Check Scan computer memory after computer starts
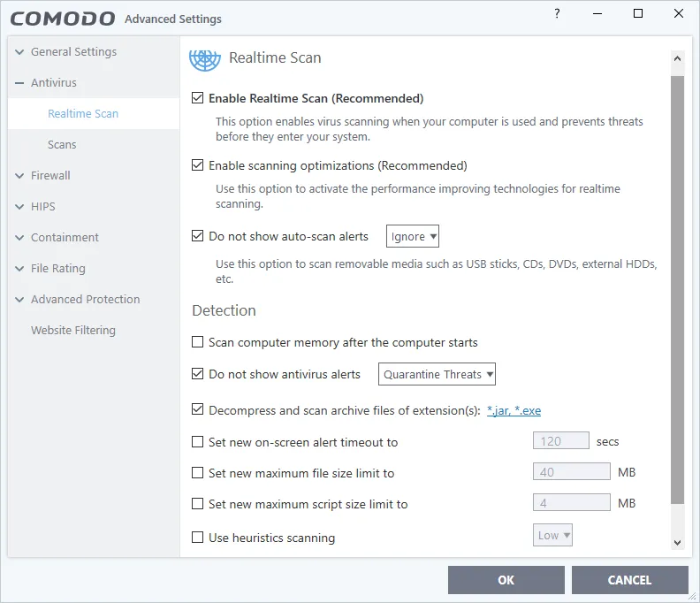The width and height of the screenshot is (700, 603). coord(198,342)
